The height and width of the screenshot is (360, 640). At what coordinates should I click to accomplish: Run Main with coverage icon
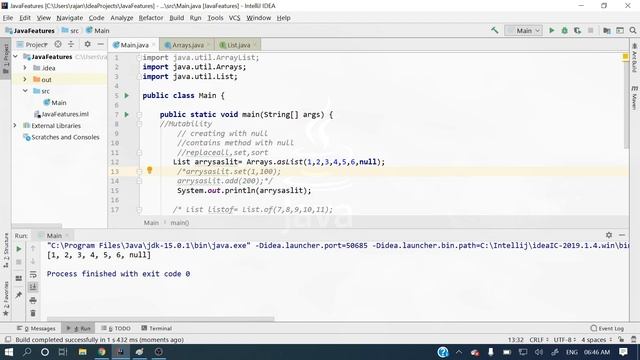tap(577, 30)
